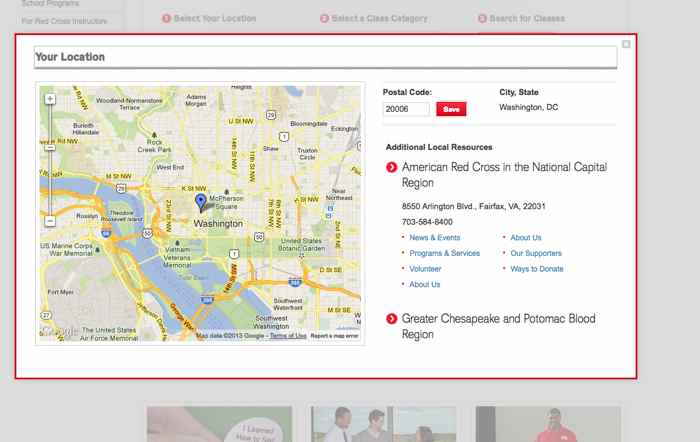Click the Washington, DC city text

click(529, 107)
